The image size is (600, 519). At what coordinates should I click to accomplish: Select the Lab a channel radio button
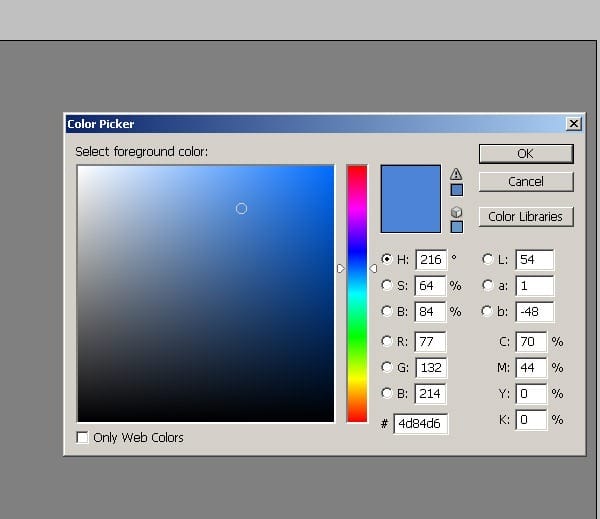pyautogui.click(x=487, y=285)
